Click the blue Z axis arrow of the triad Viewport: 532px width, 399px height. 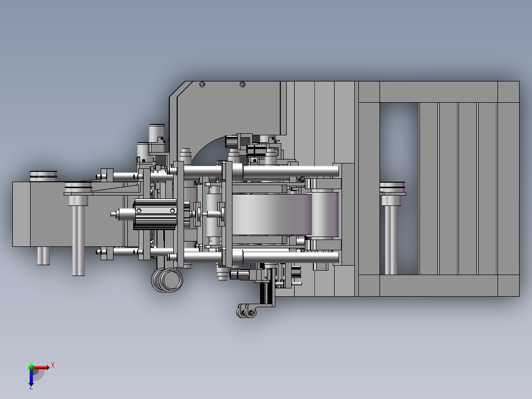[31, 378]
